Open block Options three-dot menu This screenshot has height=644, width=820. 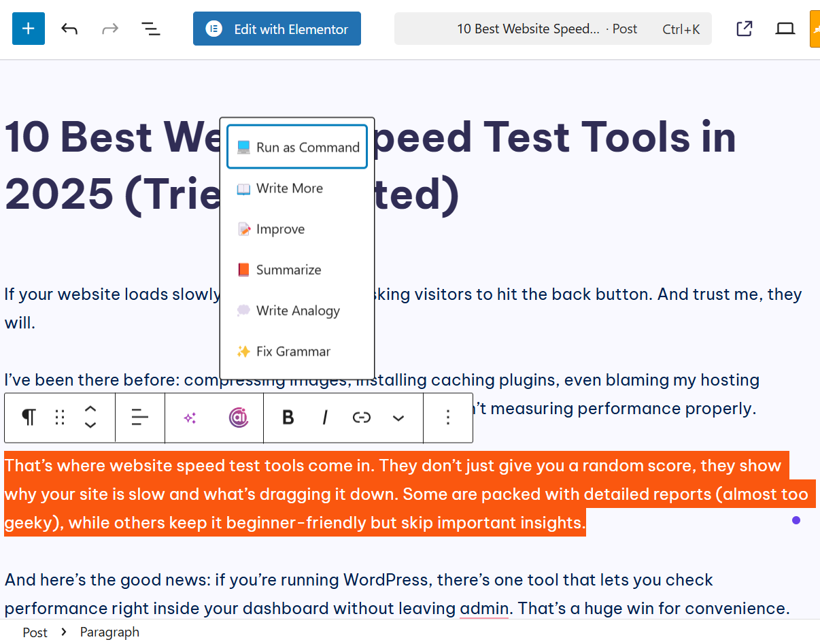click(x=447, y=418)
